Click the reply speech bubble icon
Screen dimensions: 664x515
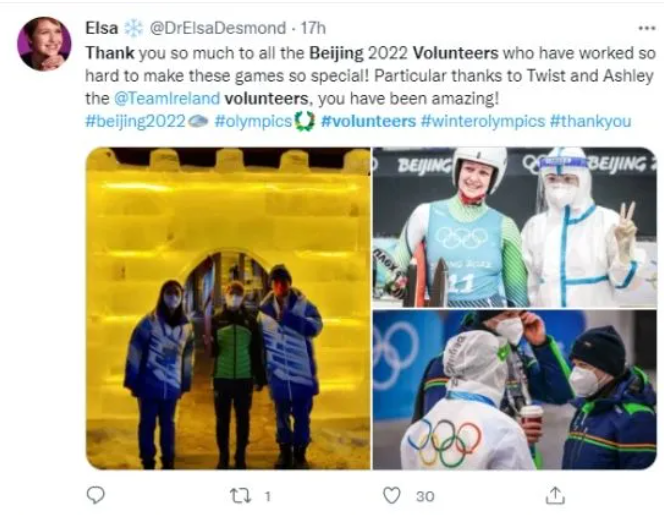96,494
